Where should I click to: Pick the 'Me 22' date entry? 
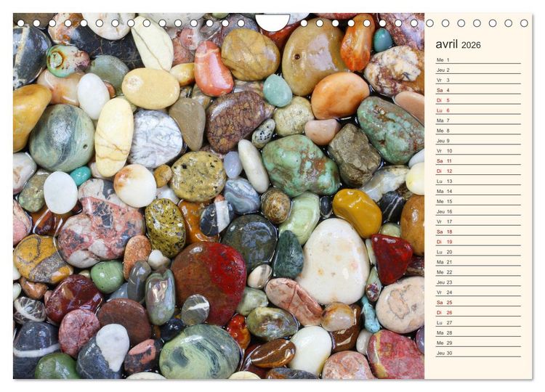click(x=478, y=272)
